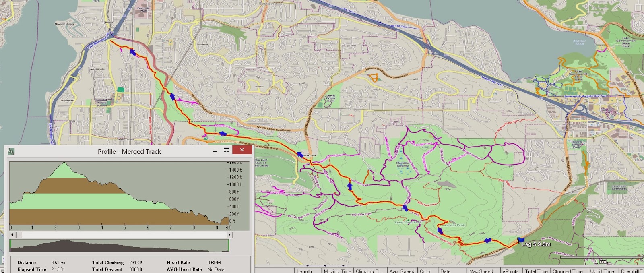Screen dimensions: 644x273
Task: Click the 'Profile - Merged Track' title bar text
Action: coord(129,152)
